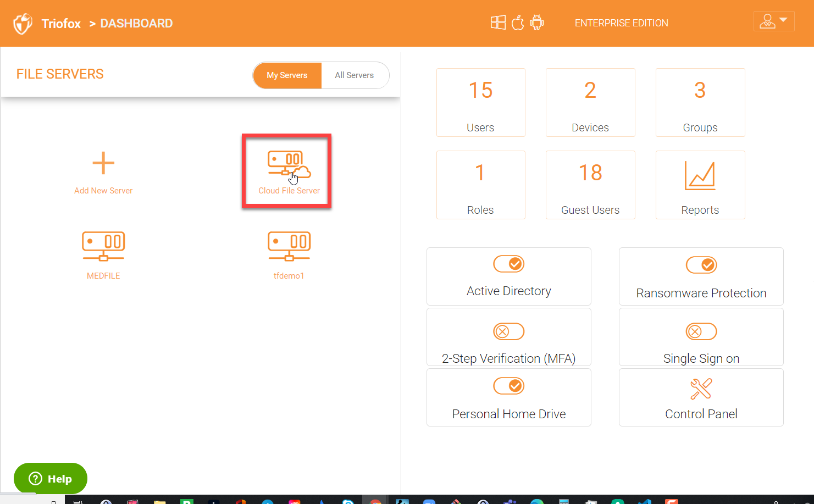This screenshot has width=814, height=504.
Task: Toggle the Active Directory switch
Action: [509, 264]
